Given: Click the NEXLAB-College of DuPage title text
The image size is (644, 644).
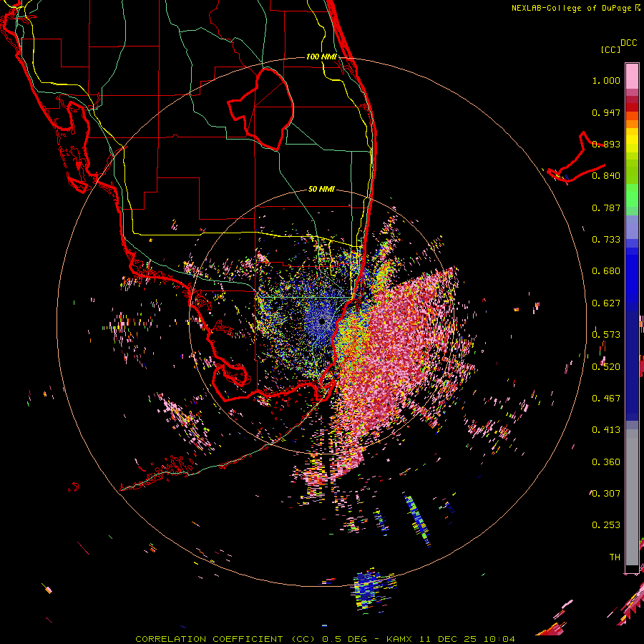Looking at the screenshot, I should [x=576, y=8].
